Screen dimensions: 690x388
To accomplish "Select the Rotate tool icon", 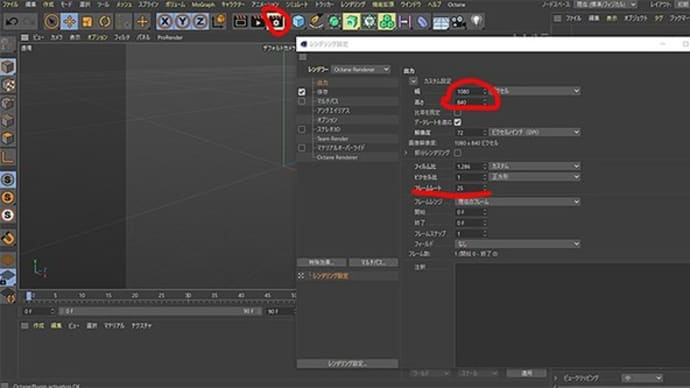I will (105, 21).
